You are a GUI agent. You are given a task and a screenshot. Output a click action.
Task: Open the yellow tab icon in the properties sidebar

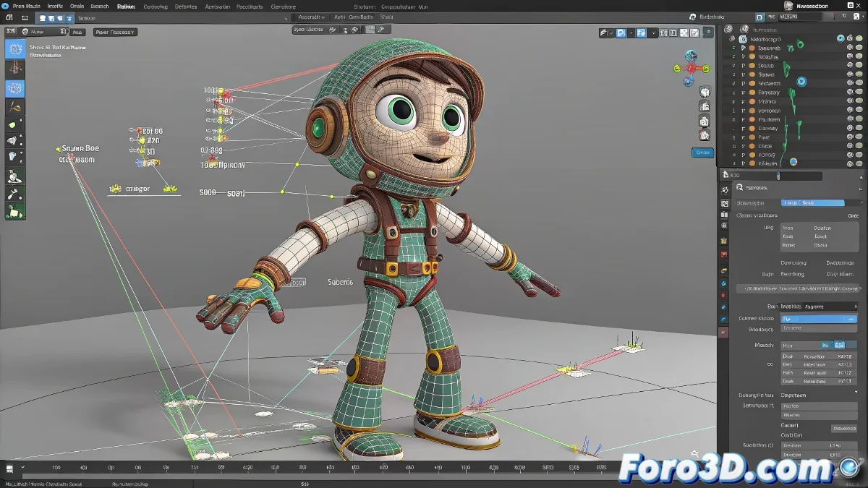(x=725, y=239)
